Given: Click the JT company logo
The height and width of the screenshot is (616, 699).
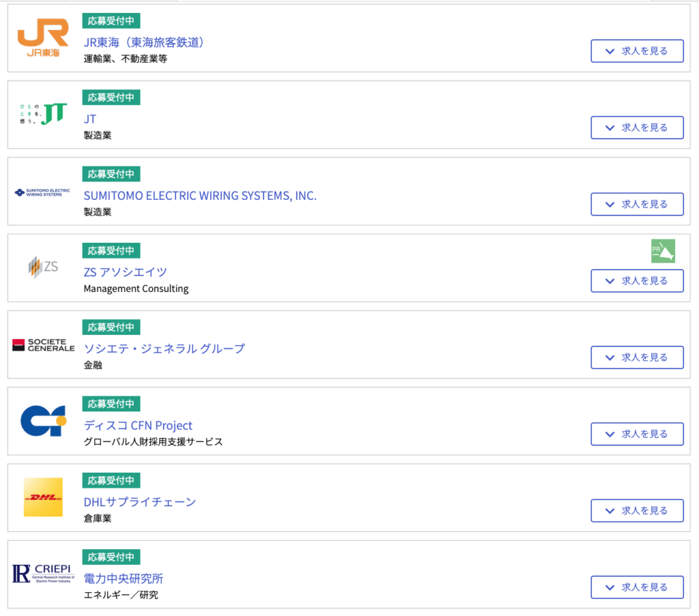Looking at the screenshot, I should click(43, 114).
